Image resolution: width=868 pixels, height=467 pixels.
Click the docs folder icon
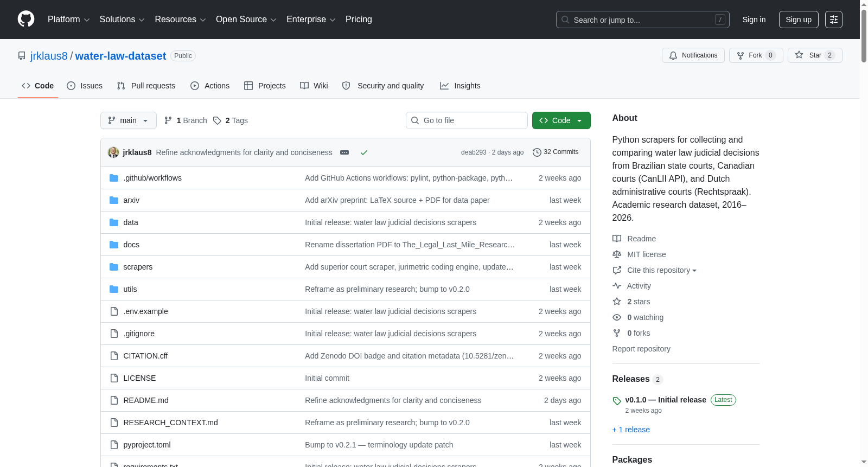point(114,245)
